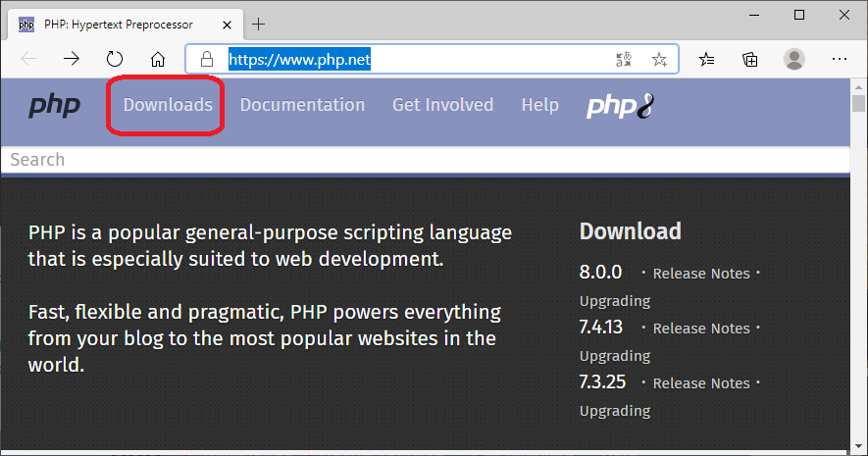Viewport: 868px width, 456px height.
Task: Click the forward navigation arrow
Action: click(x=72, y=59)
